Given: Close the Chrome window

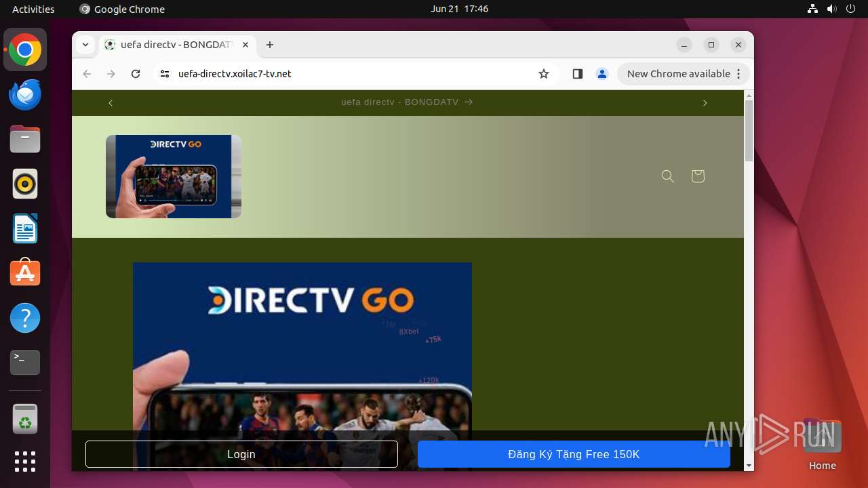Looking at the screenshot, I should [738, 45].
